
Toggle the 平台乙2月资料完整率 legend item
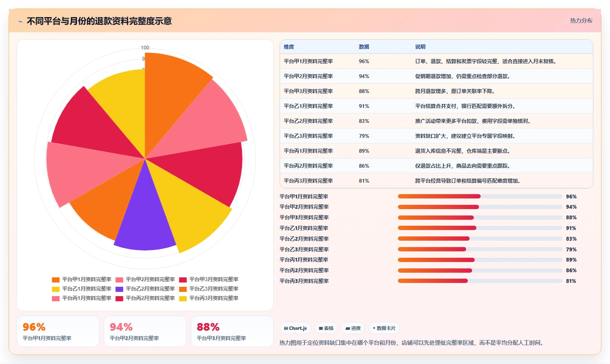(145, 289)
